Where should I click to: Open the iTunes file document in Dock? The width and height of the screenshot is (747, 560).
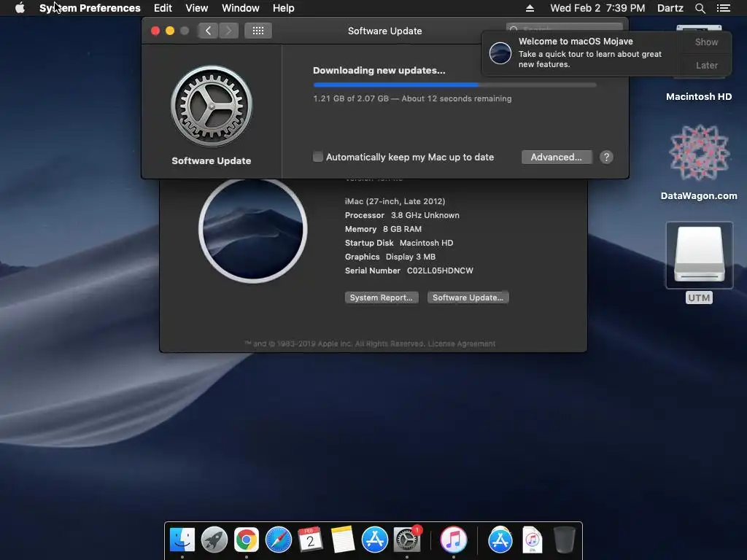(x=532, y=540)
